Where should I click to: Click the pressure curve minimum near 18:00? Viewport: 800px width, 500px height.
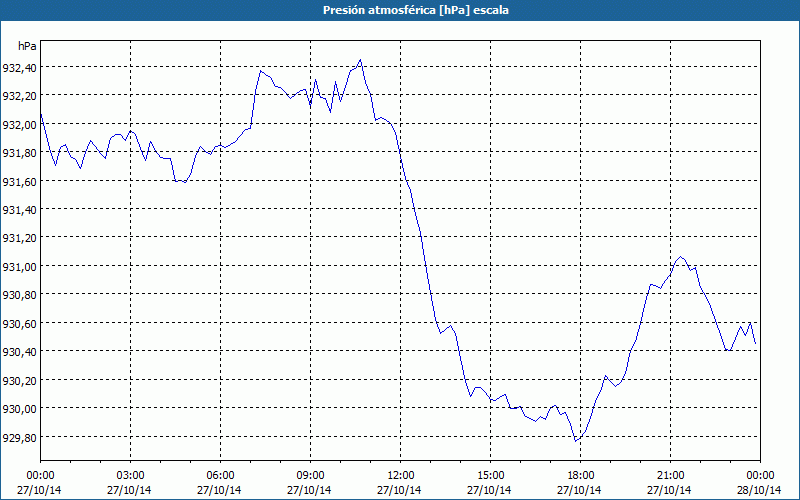576,441
